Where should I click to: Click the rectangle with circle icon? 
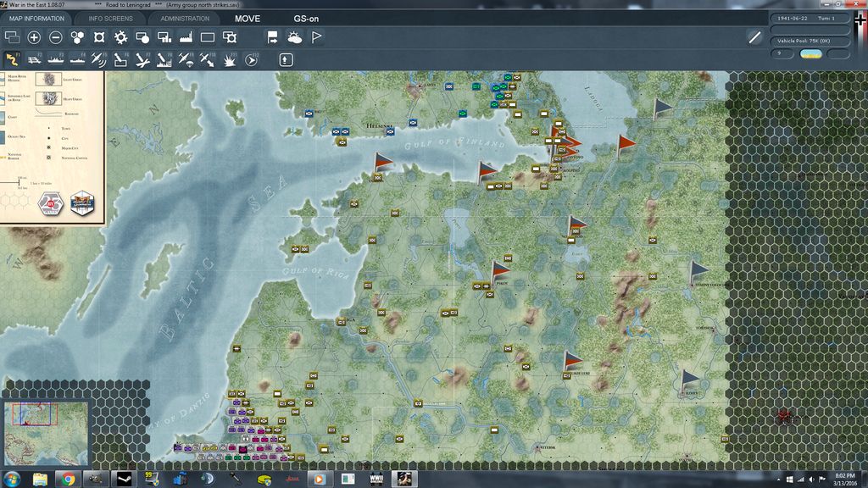coord(142,37)
